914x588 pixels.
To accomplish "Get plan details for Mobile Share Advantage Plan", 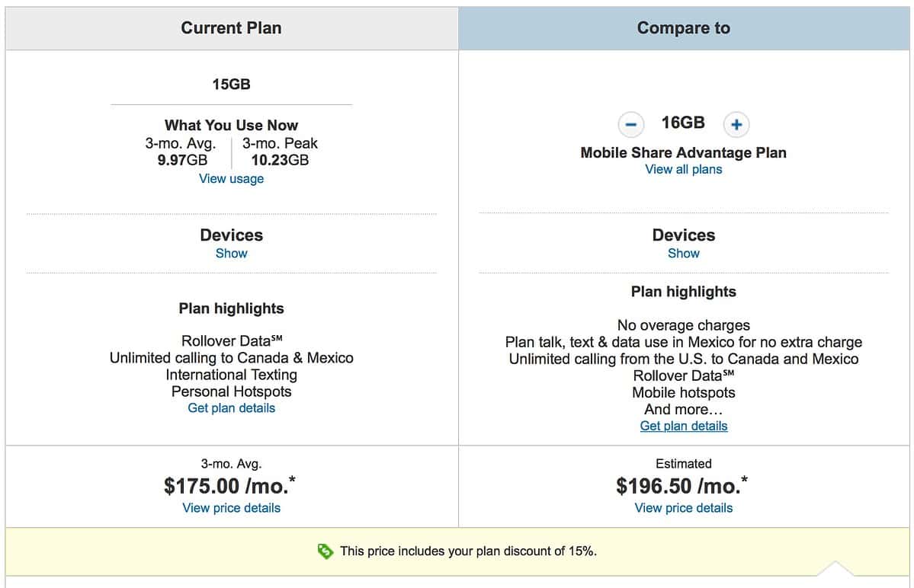I will tap(683, 426).
